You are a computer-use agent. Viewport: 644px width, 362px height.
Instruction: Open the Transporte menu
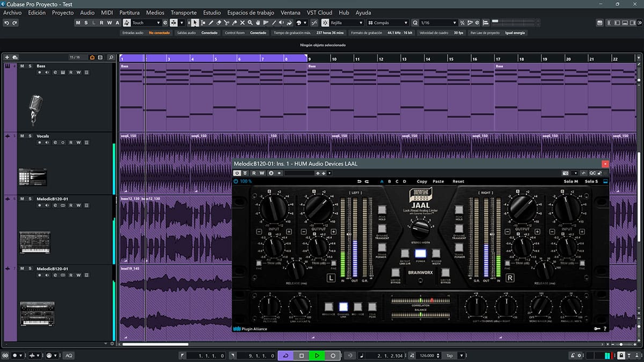pos(184,12)
